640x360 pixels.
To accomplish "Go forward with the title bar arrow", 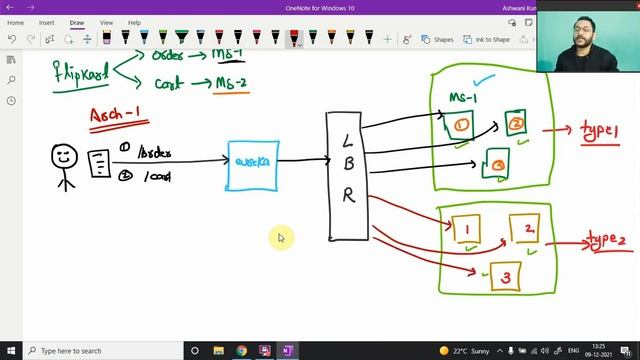I will tap(31, 7).
